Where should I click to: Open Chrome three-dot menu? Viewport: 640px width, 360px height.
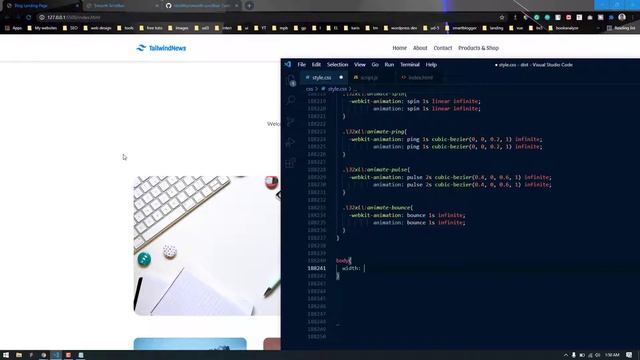[x=633, y=17]
